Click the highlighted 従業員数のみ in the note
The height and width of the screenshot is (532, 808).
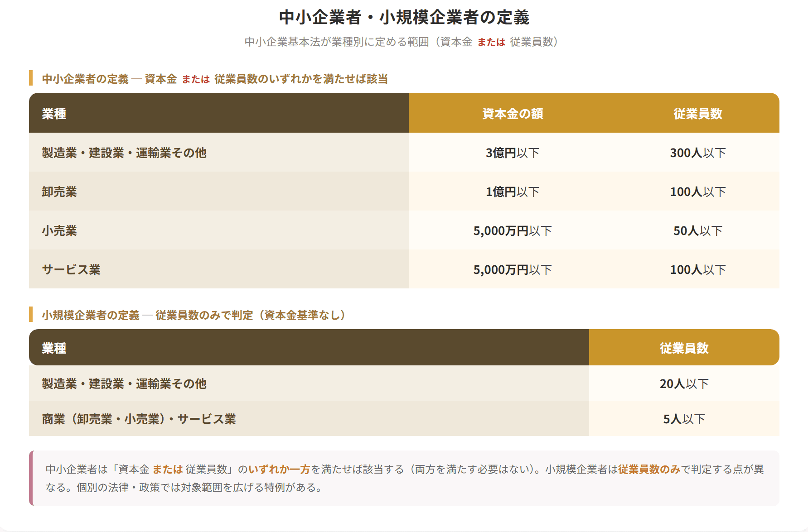click(649, 469)
